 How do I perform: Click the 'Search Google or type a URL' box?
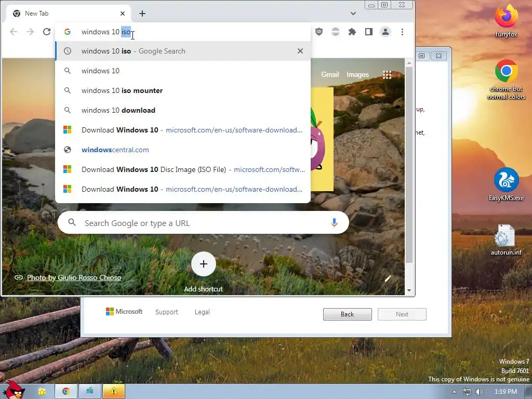[x=203, y=223]
